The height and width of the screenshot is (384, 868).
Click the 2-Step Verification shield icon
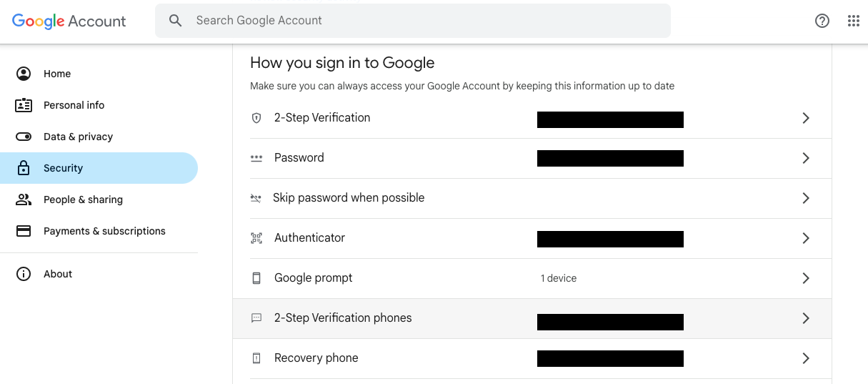tap(256, 118)
